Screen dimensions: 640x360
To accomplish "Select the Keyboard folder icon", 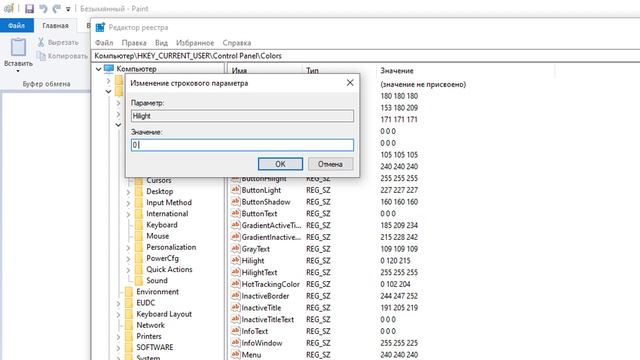I will click(139, 225).
